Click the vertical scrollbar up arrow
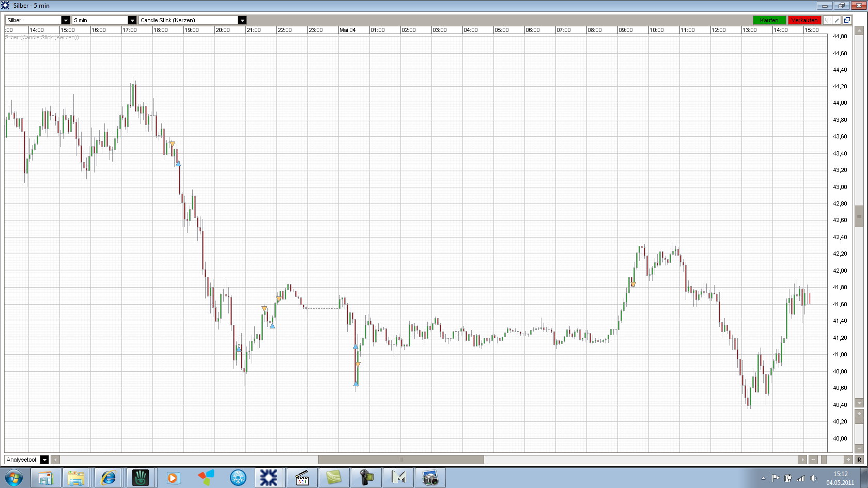The height and width of the screenshot is (488, 868). (x=859, y=30)
